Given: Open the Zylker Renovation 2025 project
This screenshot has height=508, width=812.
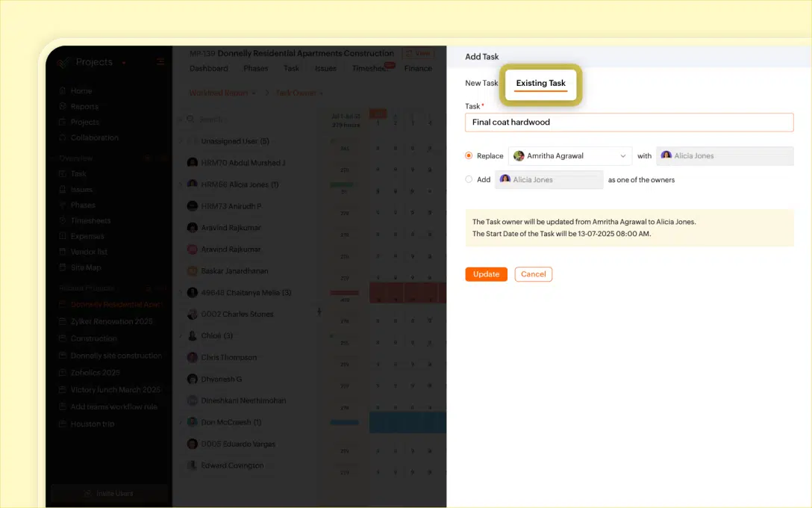Looking at the screenshot, I should click(x=111, y=321).
